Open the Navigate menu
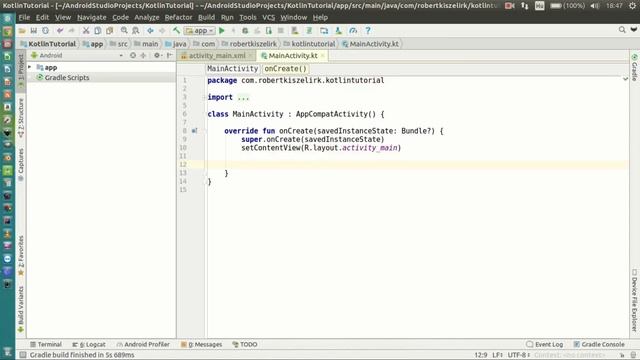This screenshot has width=640, height=360. [x=91, y=18]
